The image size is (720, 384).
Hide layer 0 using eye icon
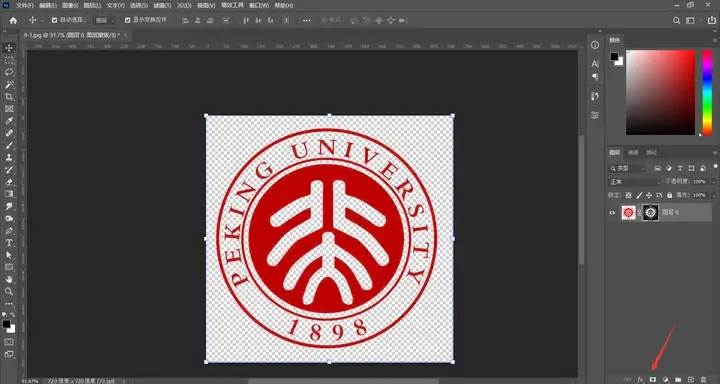[612, 213]
